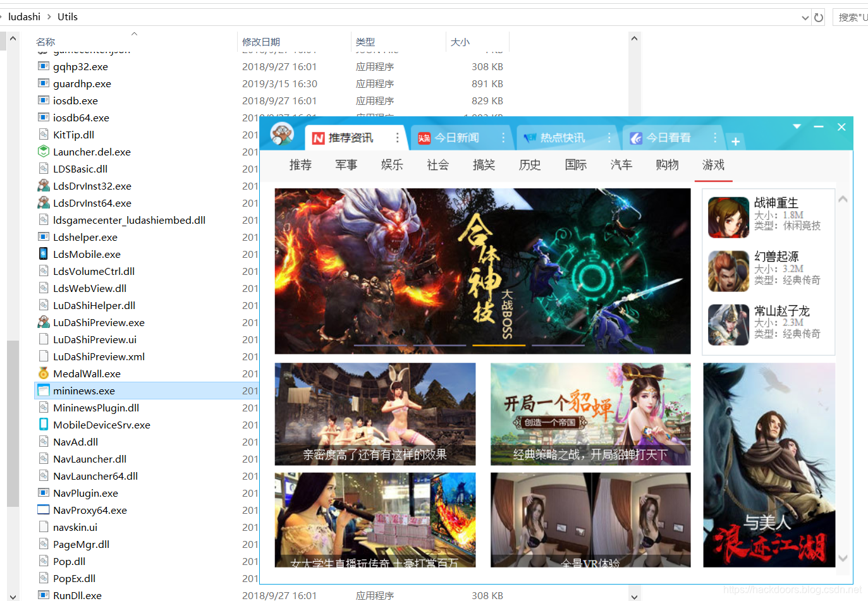Viewport: 868px width, 601px height.
Task: Open the 亲密度高了还有这样的效果 thumbnail
Action: [x=375, y=414]
